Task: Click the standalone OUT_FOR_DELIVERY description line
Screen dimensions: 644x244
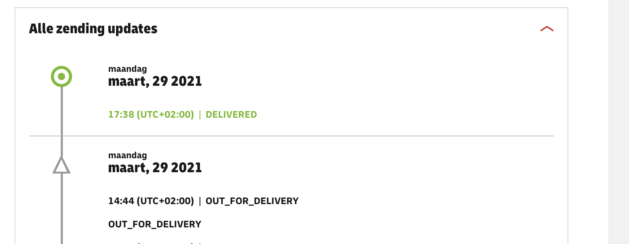Action: tap(155, 224)
